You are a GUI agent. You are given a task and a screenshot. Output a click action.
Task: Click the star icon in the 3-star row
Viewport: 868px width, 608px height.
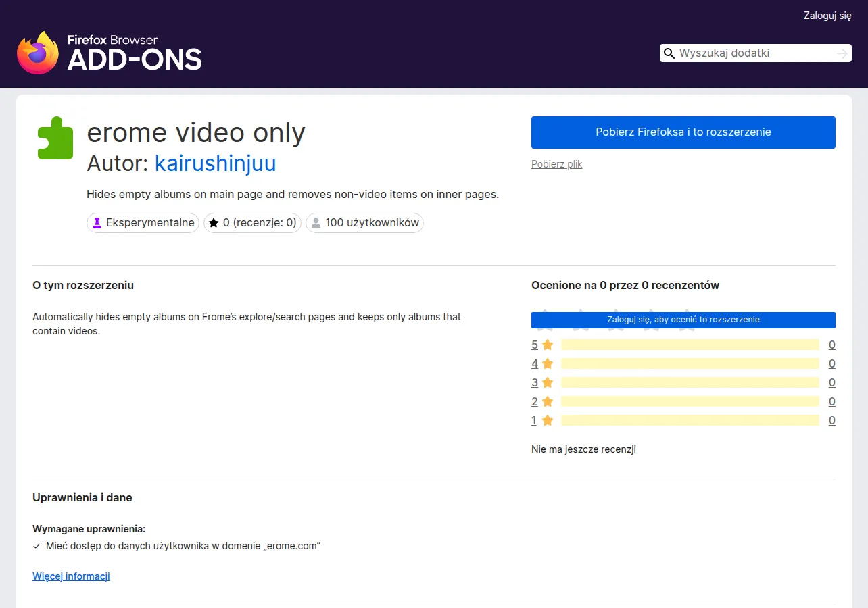coord(548,382)
